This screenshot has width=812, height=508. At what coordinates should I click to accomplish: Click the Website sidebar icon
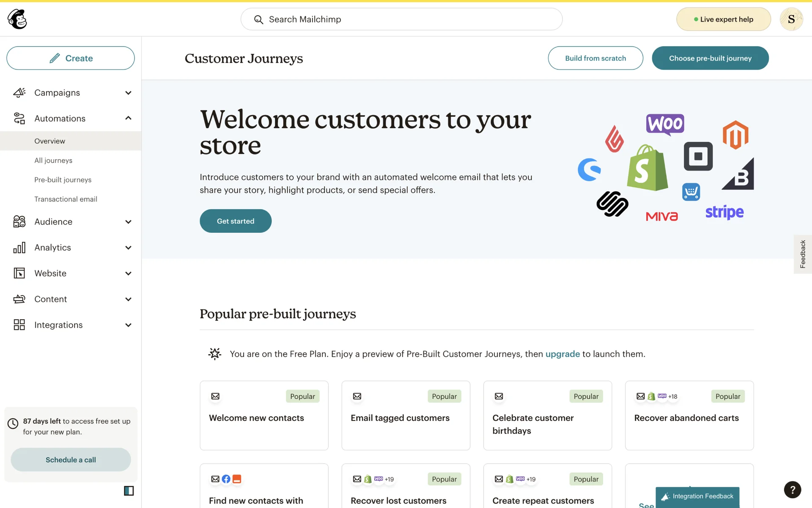pos(19,273)
